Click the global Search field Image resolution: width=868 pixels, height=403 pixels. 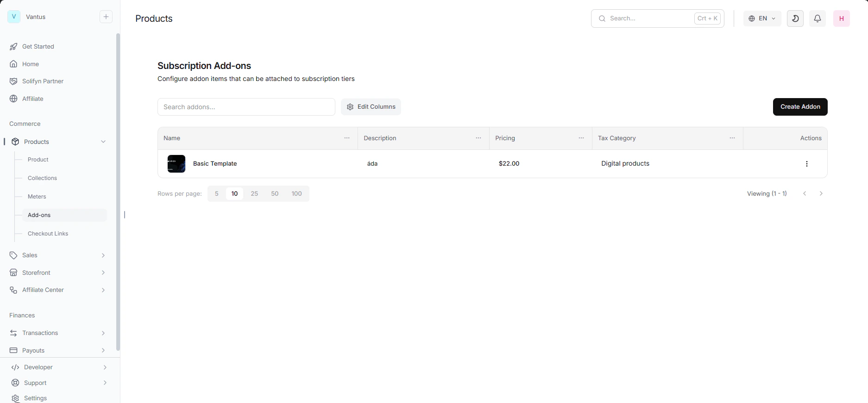[x=657, y=19]
